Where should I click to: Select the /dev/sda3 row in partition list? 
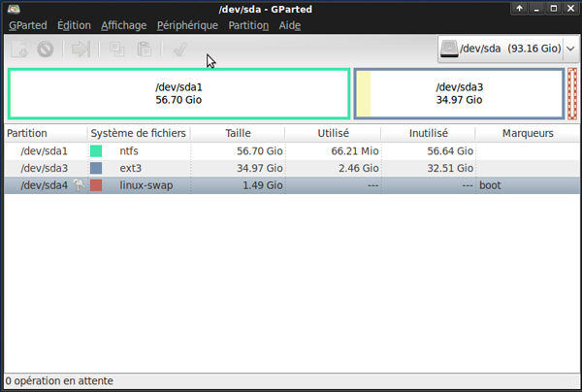tap(292, 168)
